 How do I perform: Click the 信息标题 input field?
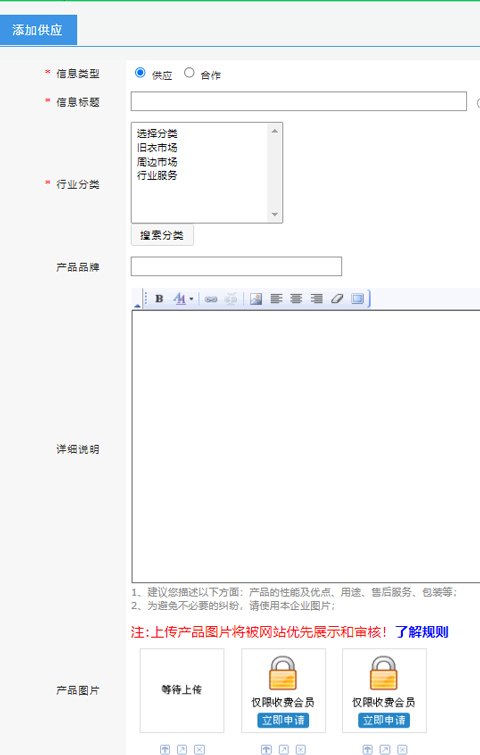[x=298, y=101]
